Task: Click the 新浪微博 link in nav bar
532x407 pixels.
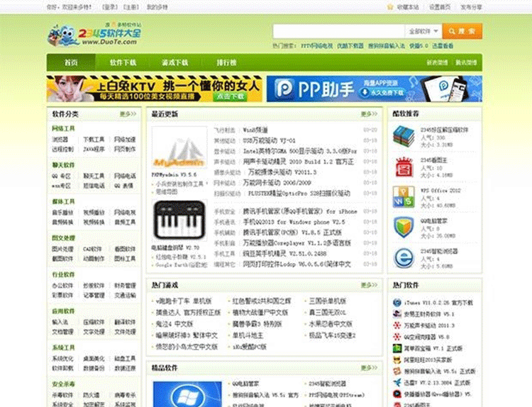Action: (x=437, y=62)
